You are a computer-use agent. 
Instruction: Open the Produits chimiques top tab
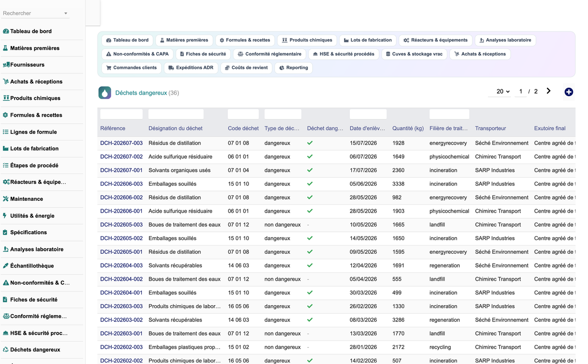coord(307,40)
